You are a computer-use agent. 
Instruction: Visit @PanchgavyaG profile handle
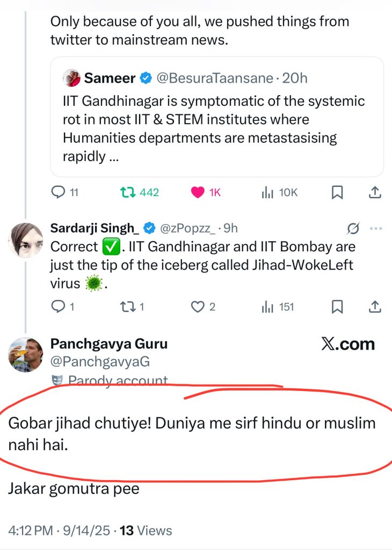click(100, 363)
